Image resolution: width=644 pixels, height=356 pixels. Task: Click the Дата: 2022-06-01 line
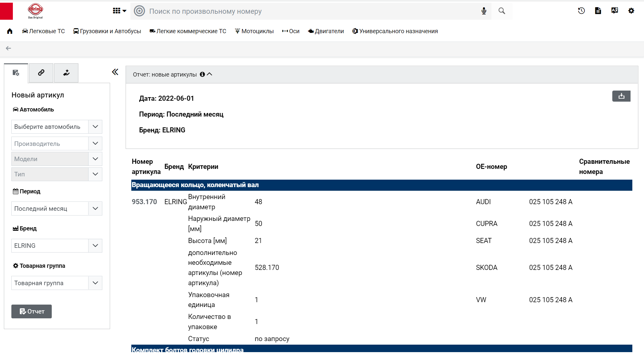167,98
